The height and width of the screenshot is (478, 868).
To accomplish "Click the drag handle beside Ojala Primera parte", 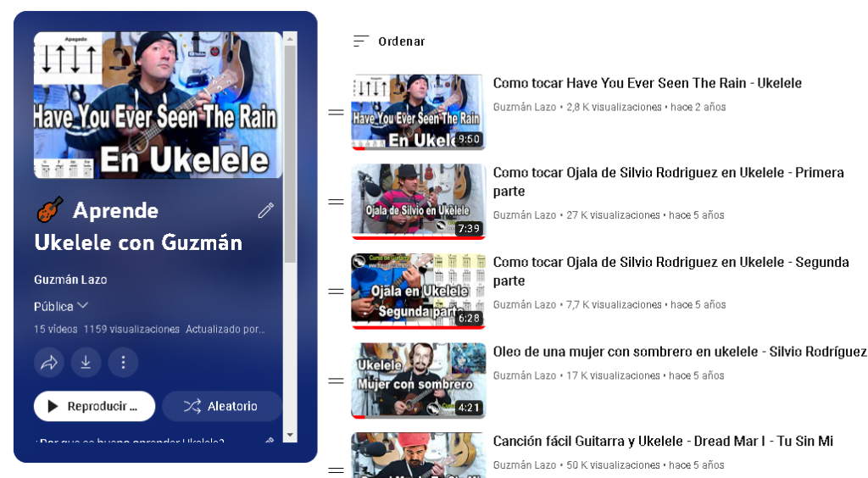I will pyautogui.click(x=336, y=202).
